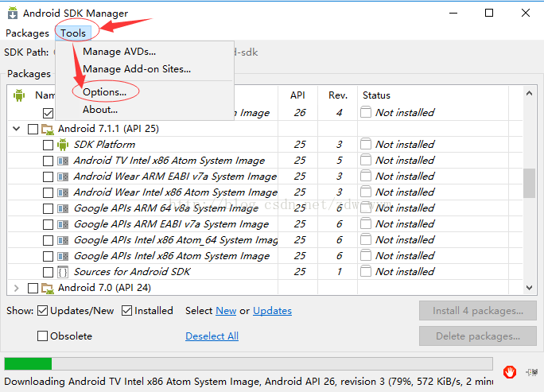Viewport: 544px width, 392px height.
Task: Click the Android 7.1.1 folder icon
Action: tap(48, 129)
